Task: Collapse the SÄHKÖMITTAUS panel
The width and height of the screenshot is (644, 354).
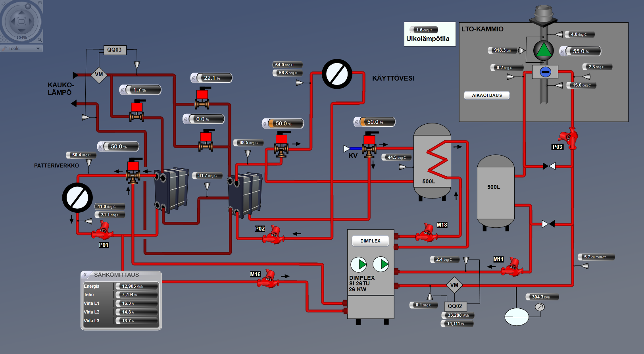Action: click(x=85, y=275)
